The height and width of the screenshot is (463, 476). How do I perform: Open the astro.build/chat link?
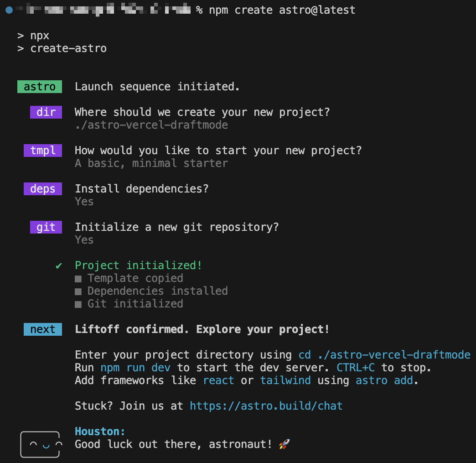[x=266, y=406]
